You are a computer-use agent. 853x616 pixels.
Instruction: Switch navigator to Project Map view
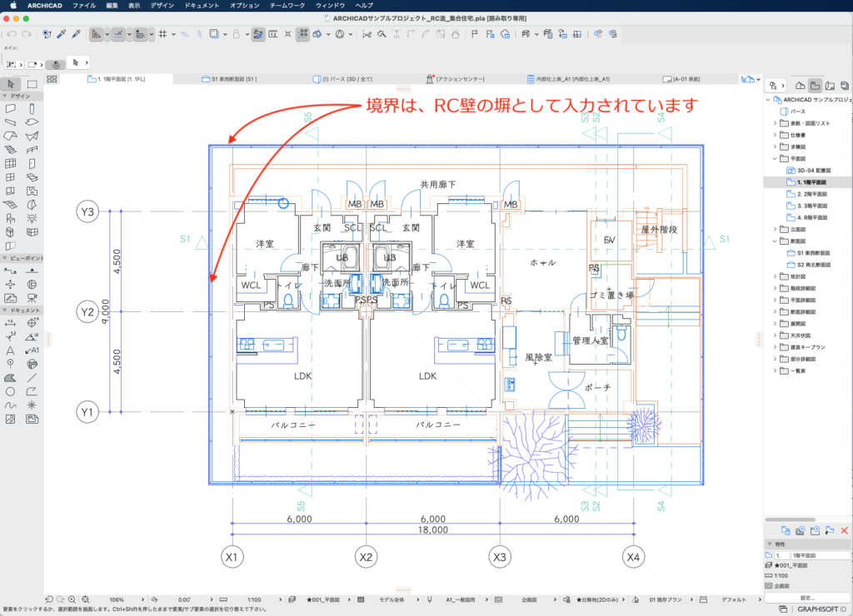(801, 86)
